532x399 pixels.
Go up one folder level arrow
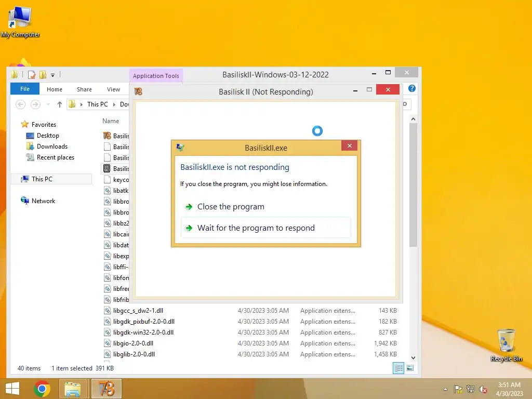point(60,104)
